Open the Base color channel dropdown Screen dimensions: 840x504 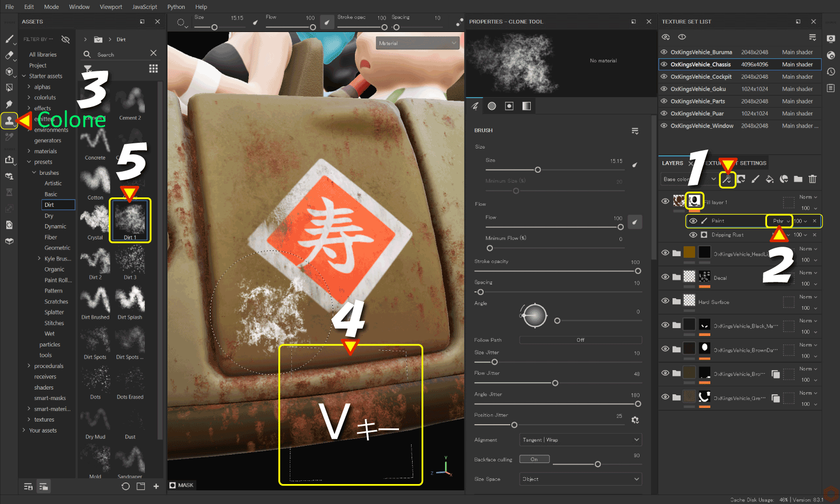(x=689, y=180)
